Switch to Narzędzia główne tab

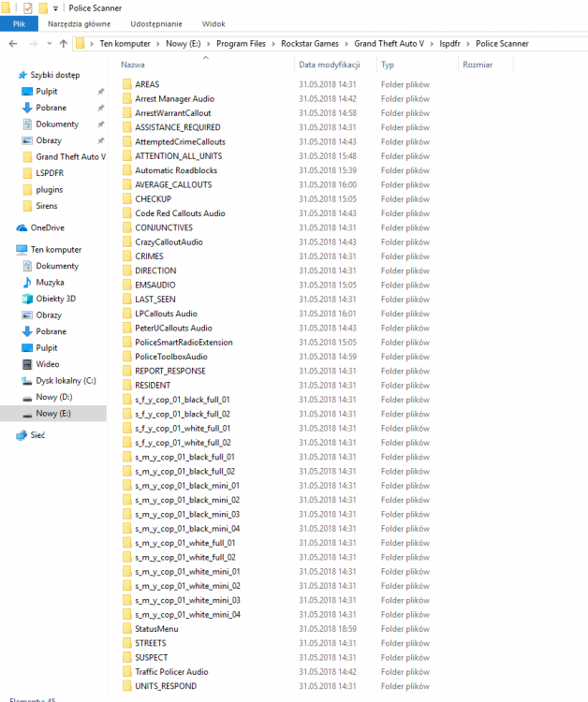point(80,23)
